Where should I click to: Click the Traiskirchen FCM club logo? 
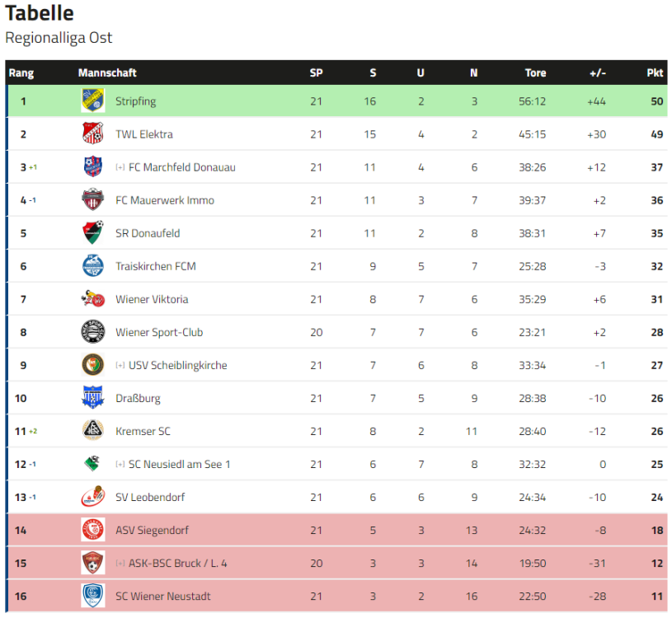pyautogui.click(x=92, y=266)
